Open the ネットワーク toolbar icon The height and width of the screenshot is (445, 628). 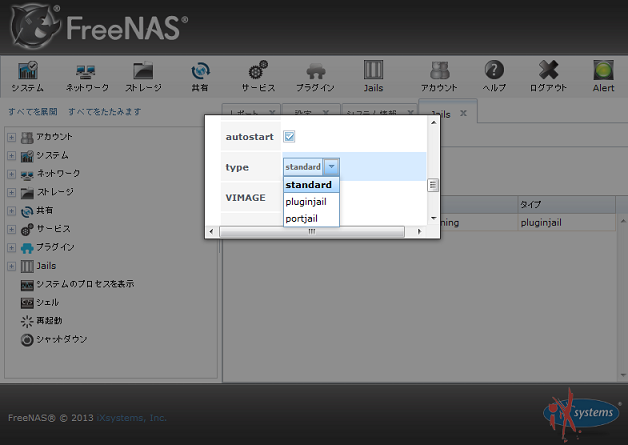[x=87, y=76]
